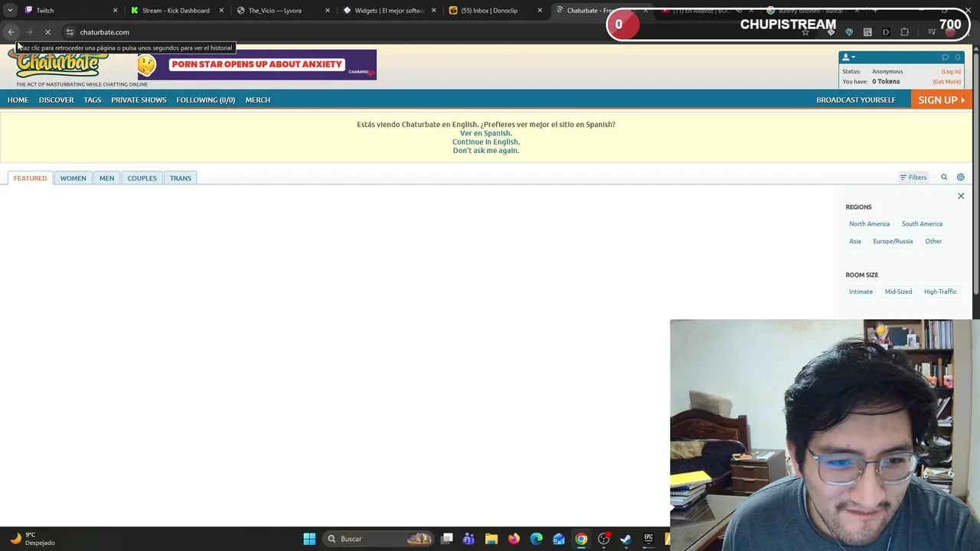Open Microsoft Teams from the taskbar
Image resolution: width=980 pixels, height=551 pixels.
[469, 539]
